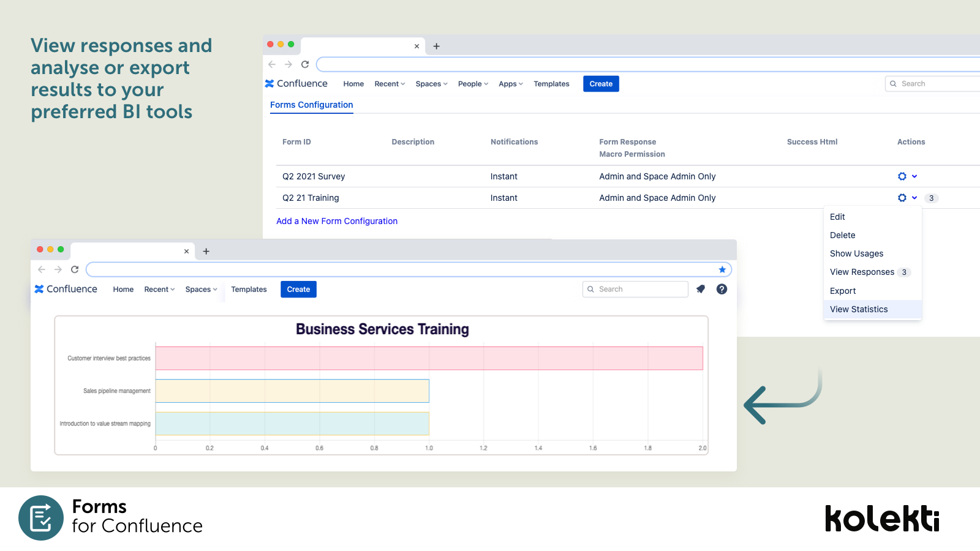The height and width of the screenshot is (551, 980).
Task: Expand Apps menu in back window
Action: point(511,84)
